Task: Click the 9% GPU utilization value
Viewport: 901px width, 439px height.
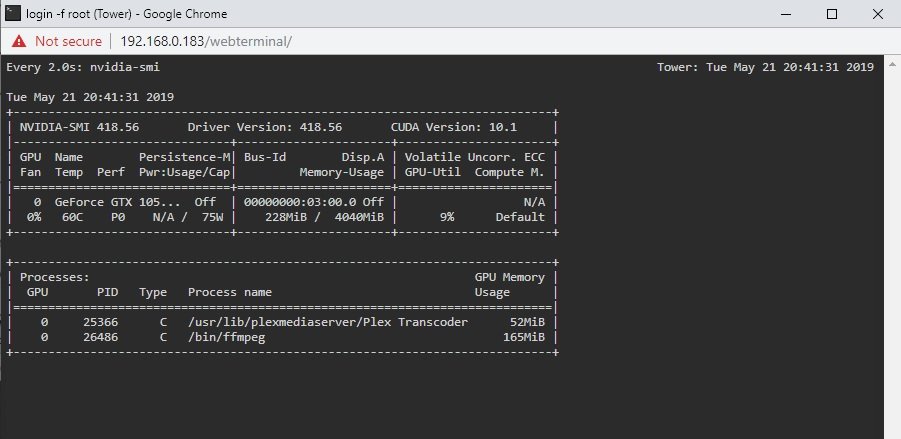Action: pos(447,217)
